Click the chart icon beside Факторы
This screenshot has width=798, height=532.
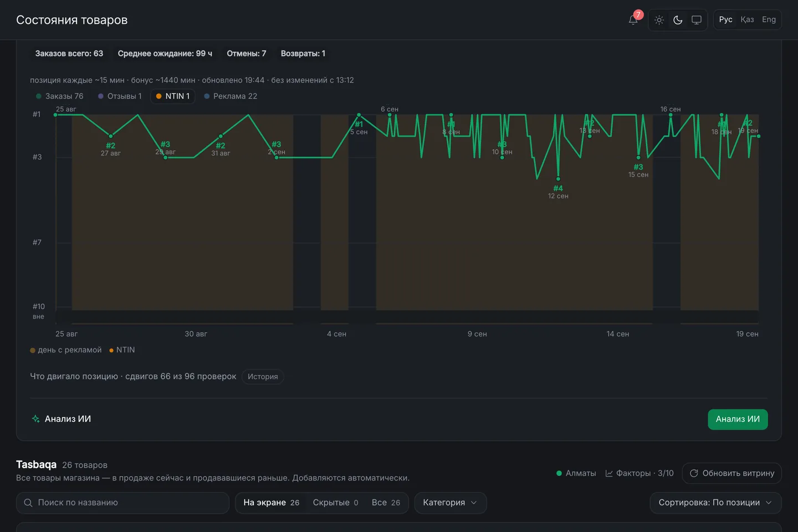pyautogui.click(x=609, y=473)
